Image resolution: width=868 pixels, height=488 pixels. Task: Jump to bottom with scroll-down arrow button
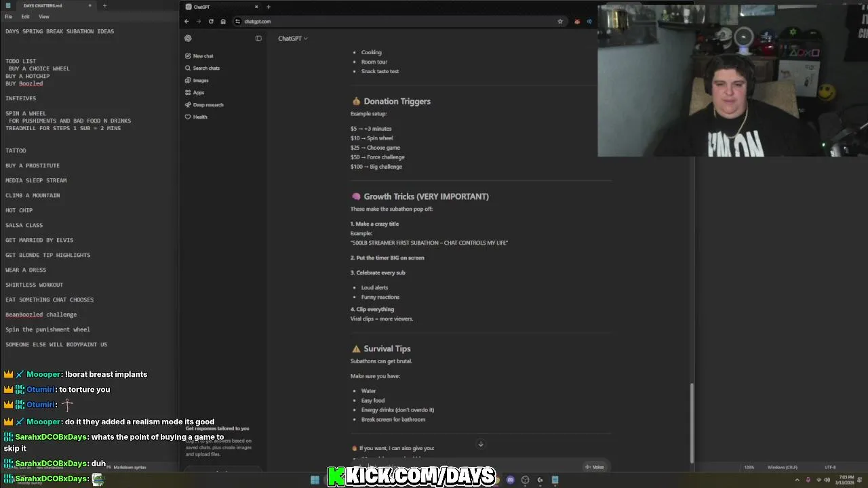coord(481,445)
